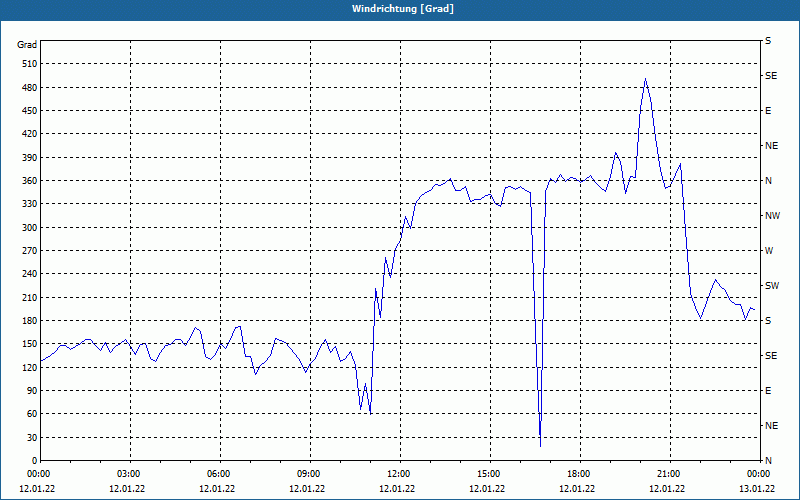This screenshot has height=500, width=800.
Task: Click the 270 degree axis label
Action: [30, 251]
